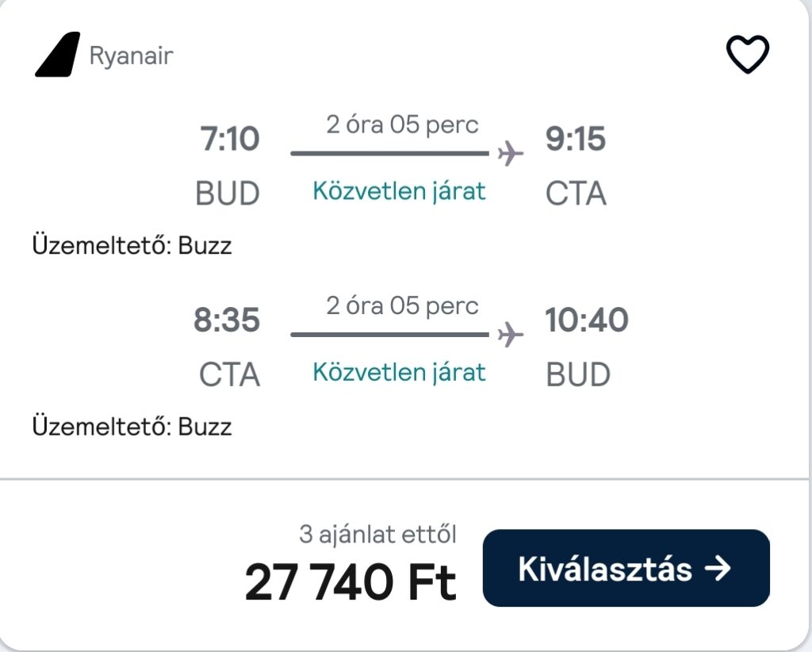This screenshot has height=652, width=812.
Task: Select the 7:10 departure time
Action: click(229, 139)
